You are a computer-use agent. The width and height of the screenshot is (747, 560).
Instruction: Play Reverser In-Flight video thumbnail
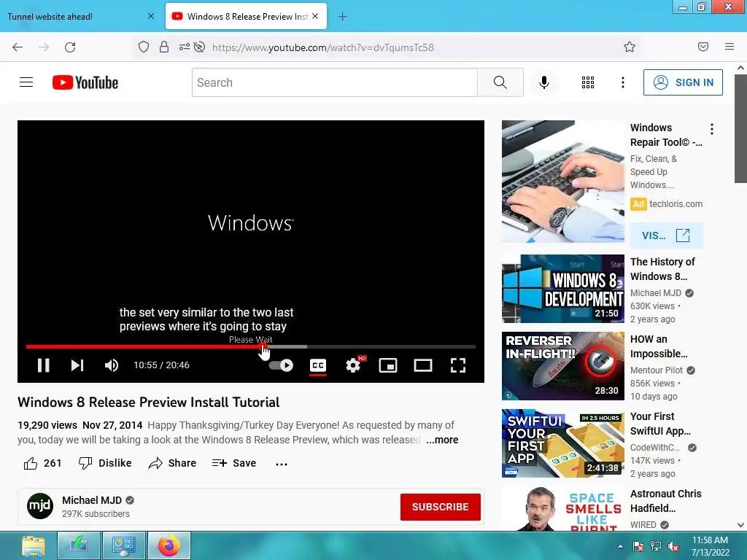click(562, 366)
